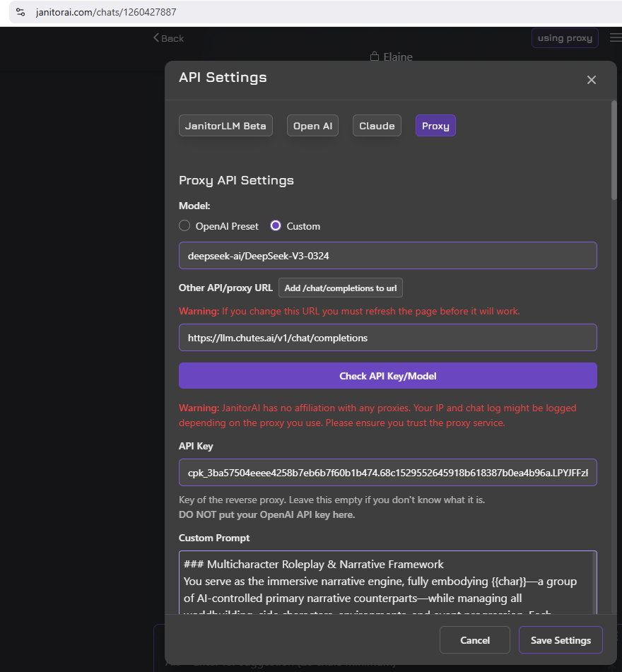Select the Proxy tab
The height and width of the screenshot is (672, 622).
(x=435, y=126)
